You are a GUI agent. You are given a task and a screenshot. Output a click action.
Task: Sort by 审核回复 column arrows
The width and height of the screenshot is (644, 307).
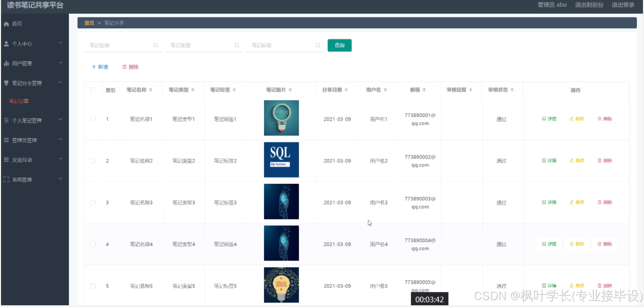click(470, 90)
